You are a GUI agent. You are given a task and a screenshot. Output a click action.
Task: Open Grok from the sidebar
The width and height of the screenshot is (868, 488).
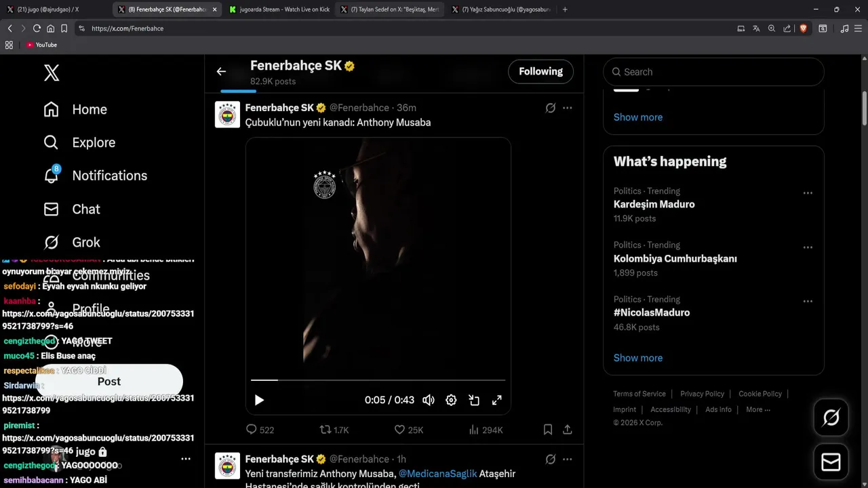pyautogui.click(x=71, y=242)
